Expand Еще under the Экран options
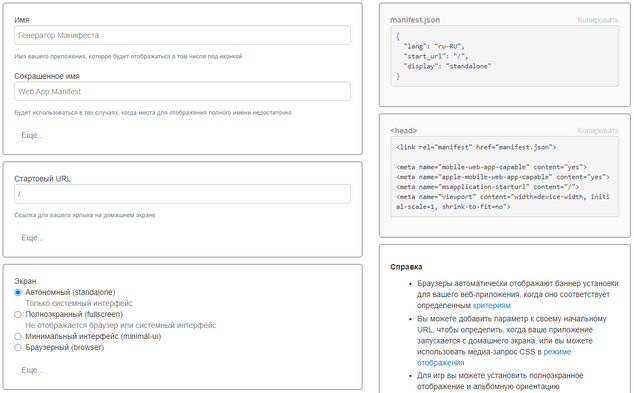 pyautogui.click(x=32, y=370)
